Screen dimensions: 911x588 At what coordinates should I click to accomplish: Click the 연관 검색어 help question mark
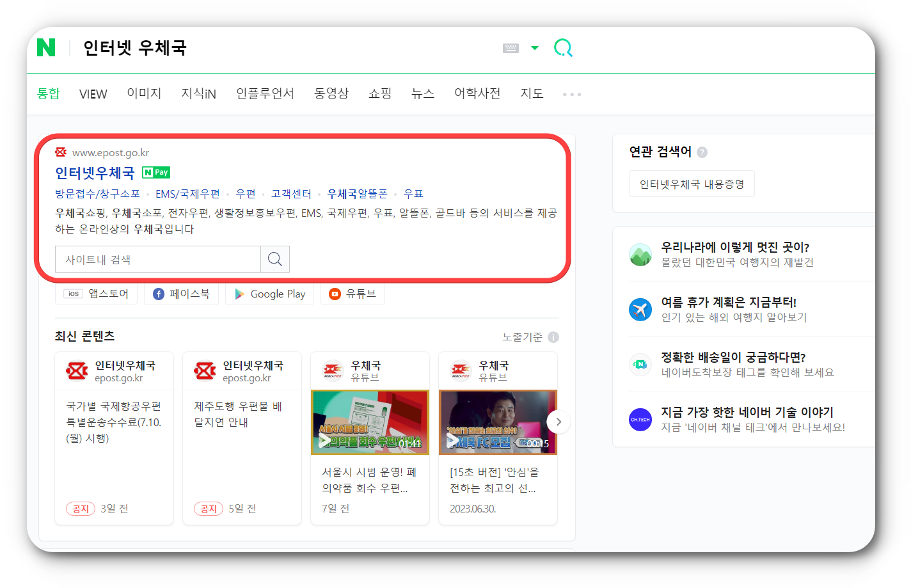[x=702, y=152]
